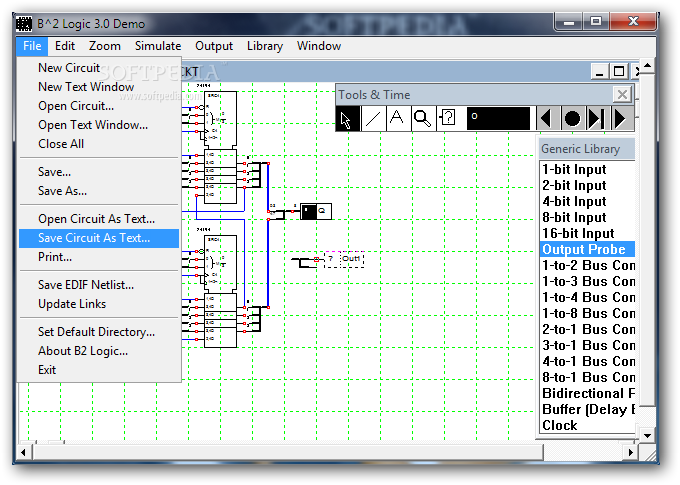Image resolution: width=680 pixels, height=485 pixels.
Task: Select 3-to-1 Bus Con library item
Action: pos(587,345)
